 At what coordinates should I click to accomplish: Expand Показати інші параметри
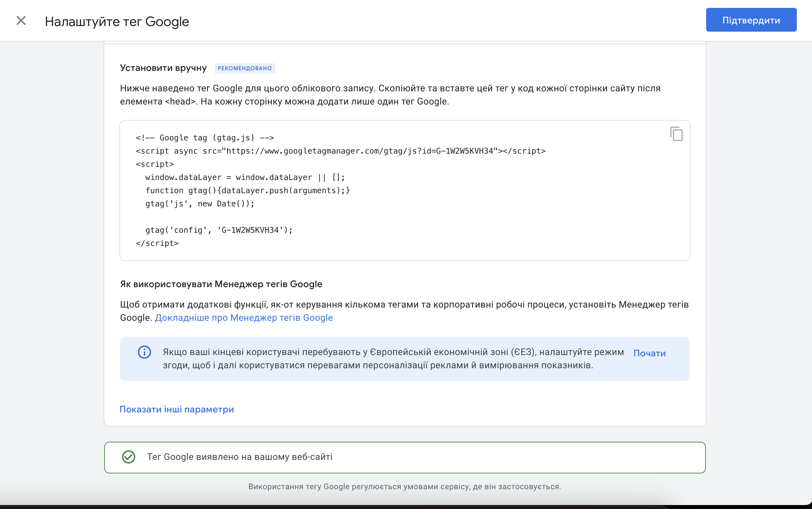click(176, 409)
